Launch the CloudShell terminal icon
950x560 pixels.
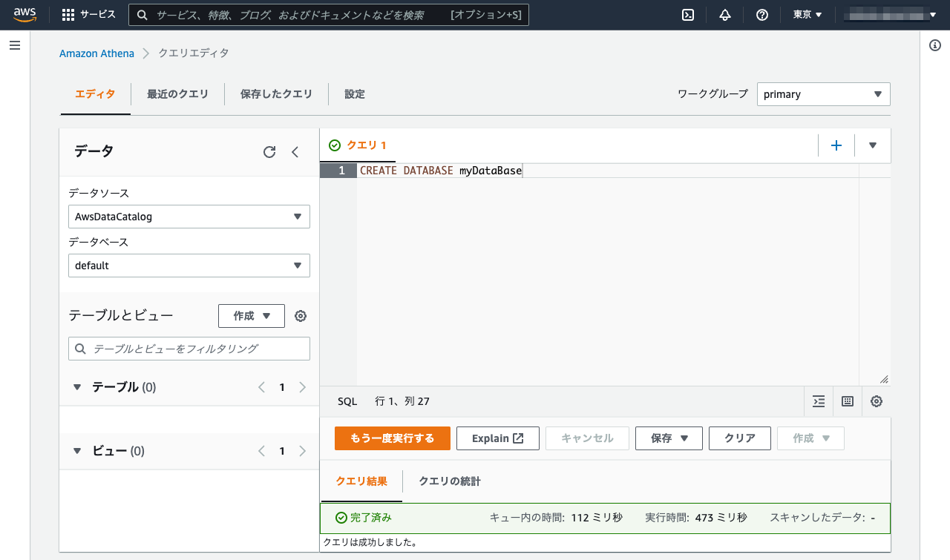[688, 15]
